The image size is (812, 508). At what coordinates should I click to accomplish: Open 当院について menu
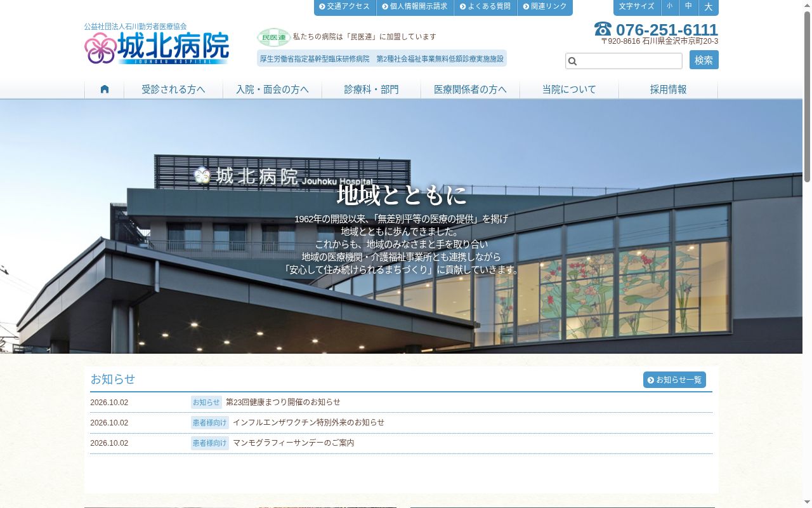tap(569, 90)
